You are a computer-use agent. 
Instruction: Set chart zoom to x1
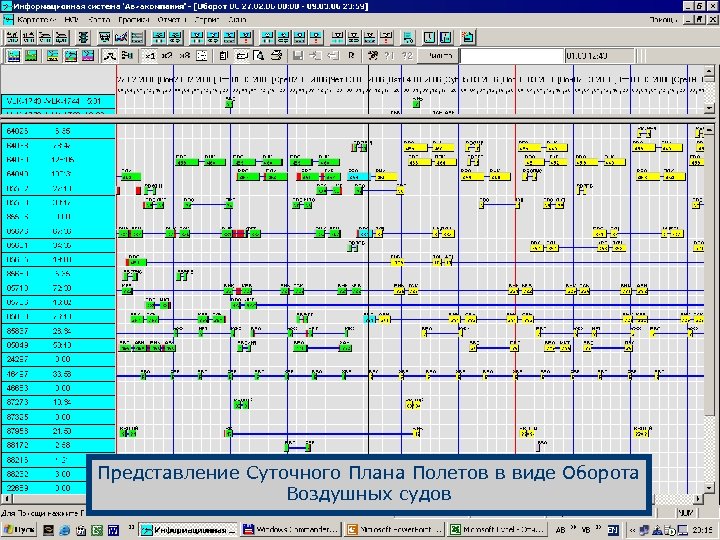click(x=150, y=56)
